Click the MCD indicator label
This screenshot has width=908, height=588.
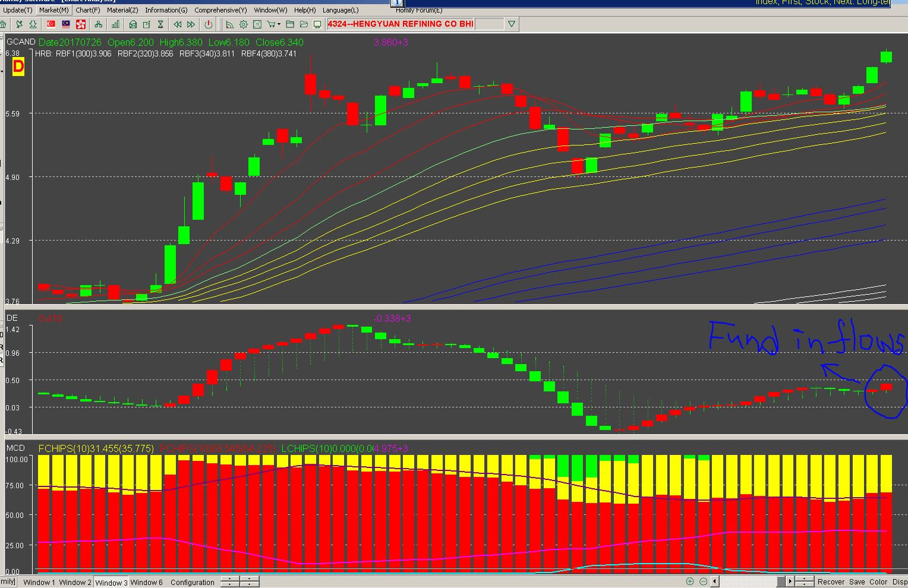[x=15, y=448]
